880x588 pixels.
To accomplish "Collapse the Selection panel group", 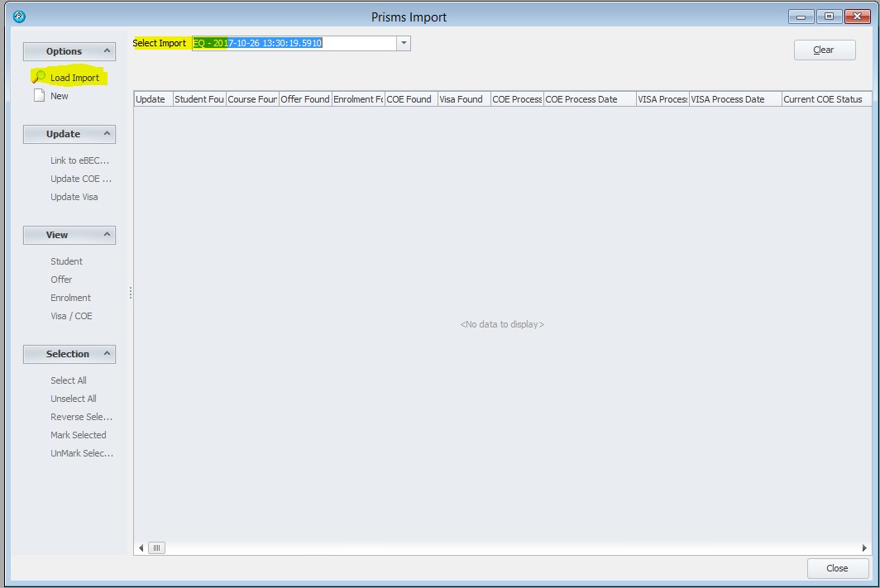I will pyautogui.click(x=107, y=354).
